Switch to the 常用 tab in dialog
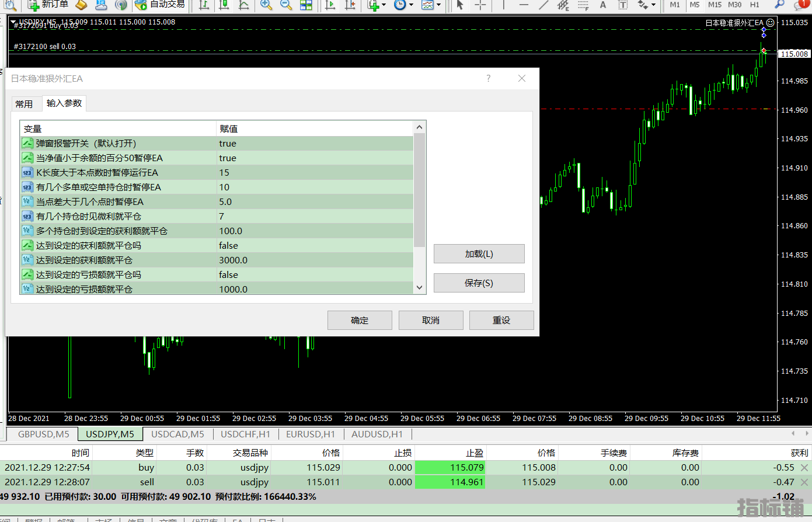 pos(24,104)
